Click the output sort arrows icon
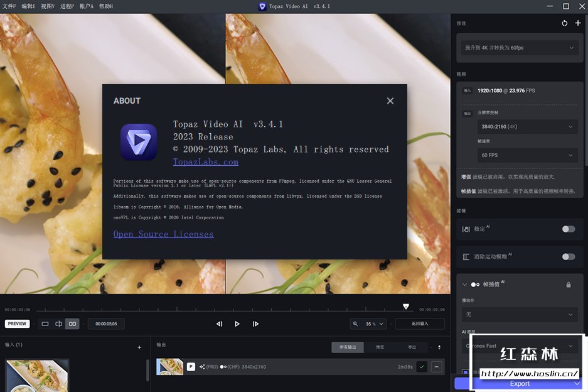Screen dimensions: 588x392 [439, 347]
